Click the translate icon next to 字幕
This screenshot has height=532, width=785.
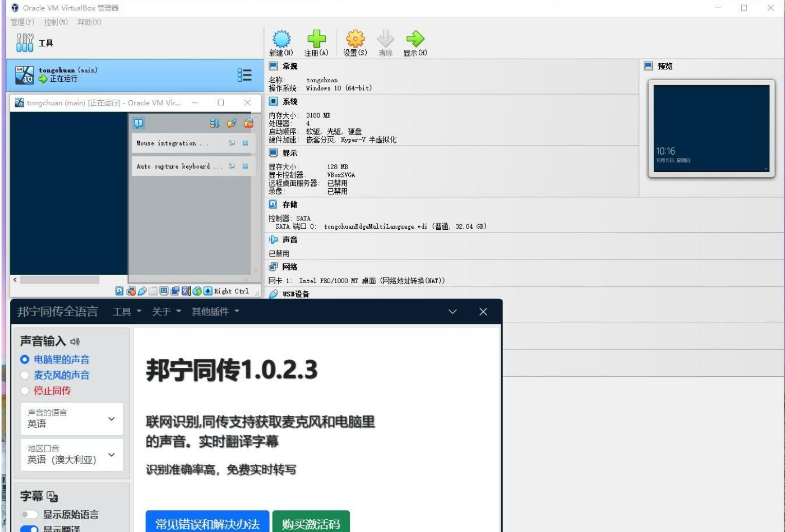click(x=52, y=497)
